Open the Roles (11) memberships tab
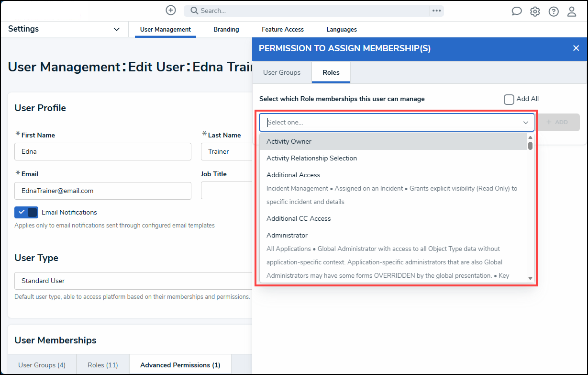Screen dimensions: 588x375 (102, 365)
